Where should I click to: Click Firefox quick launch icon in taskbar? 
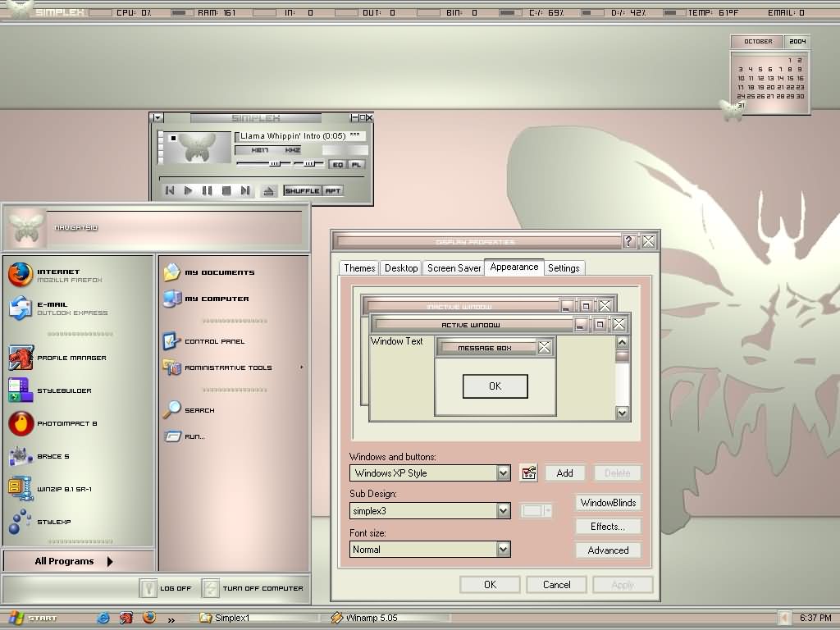click(x=149, y=618)
